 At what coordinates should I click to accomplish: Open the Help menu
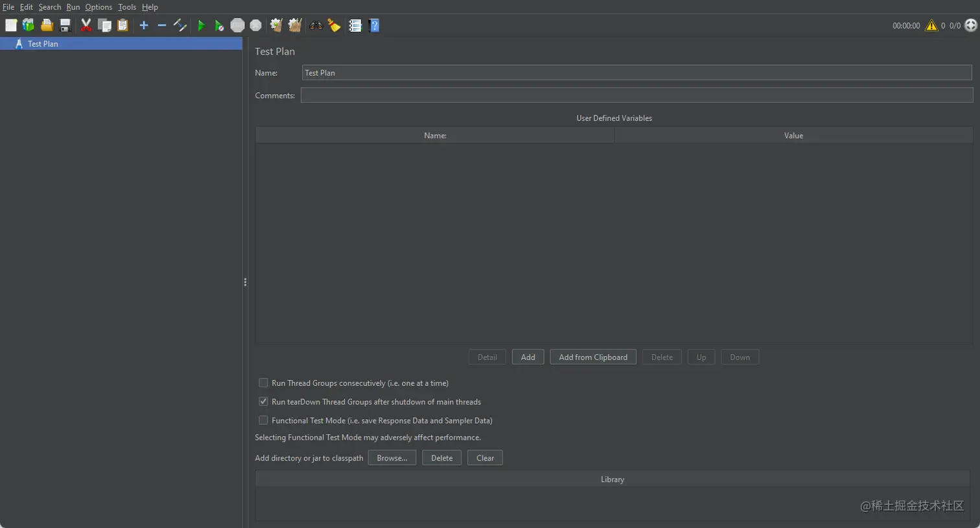(x=150, y=7)
